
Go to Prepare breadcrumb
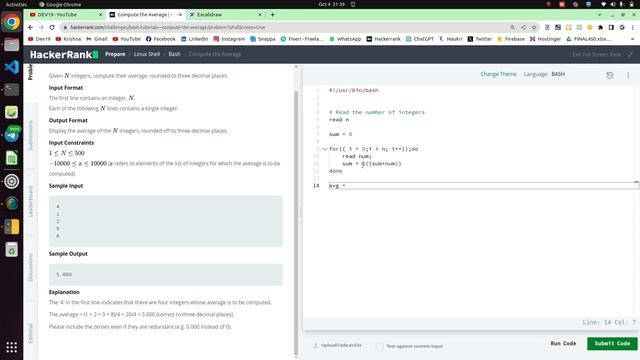pos(115,54)
